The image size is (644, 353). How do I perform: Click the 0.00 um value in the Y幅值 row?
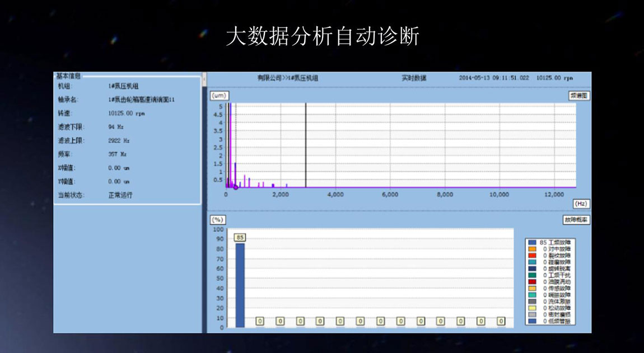pos(119,181)
